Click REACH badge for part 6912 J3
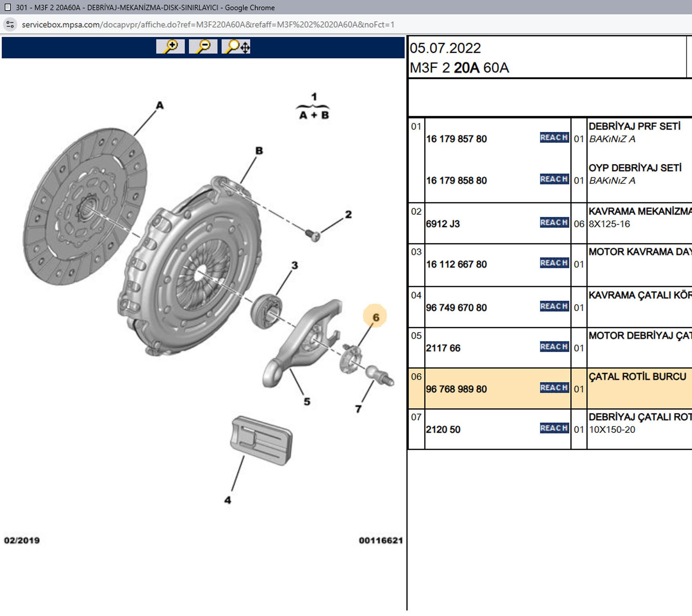 [554, 223]
